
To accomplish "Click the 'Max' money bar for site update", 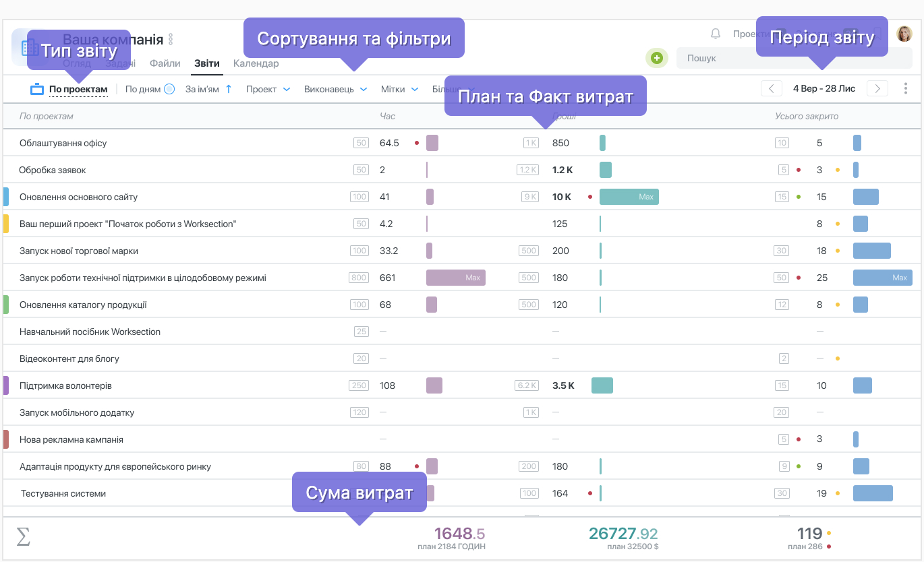I will pos(629,197).
